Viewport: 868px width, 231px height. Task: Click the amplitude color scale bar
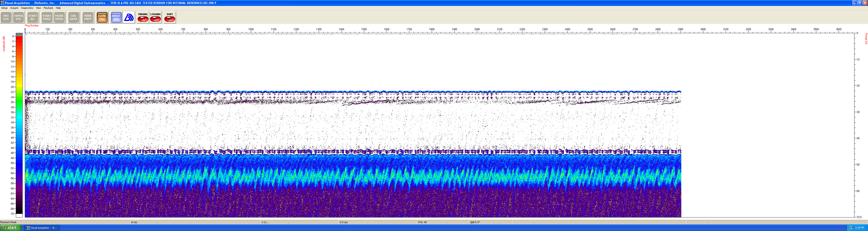tap(19, 125)
